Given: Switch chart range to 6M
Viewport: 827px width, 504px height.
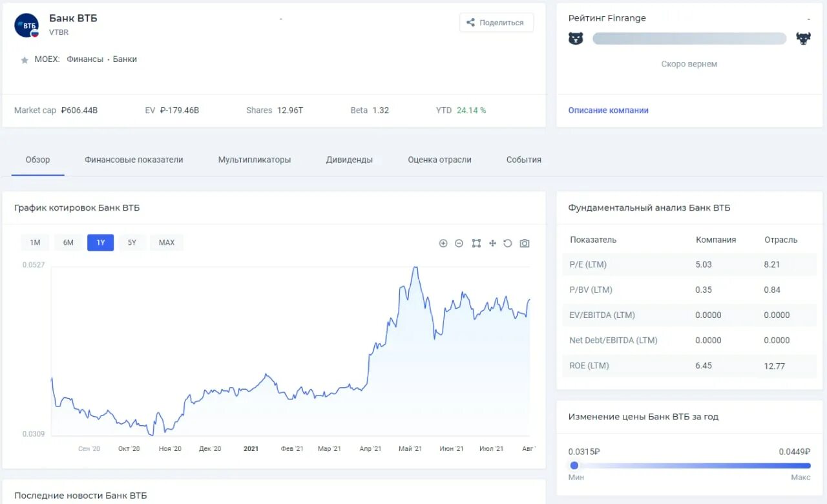Looking at the screenshot, I should (68, 243).
